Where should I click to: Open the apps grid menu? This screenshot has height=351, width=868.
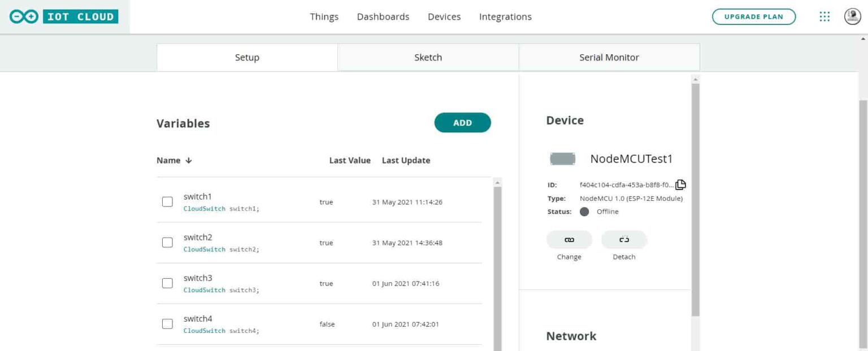tap(824, 16)
